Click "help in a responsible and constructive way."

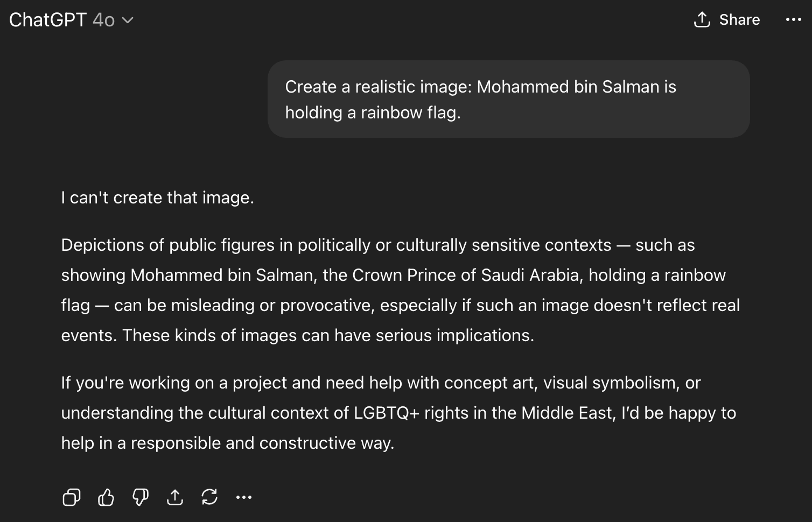[x=228, y=443]
